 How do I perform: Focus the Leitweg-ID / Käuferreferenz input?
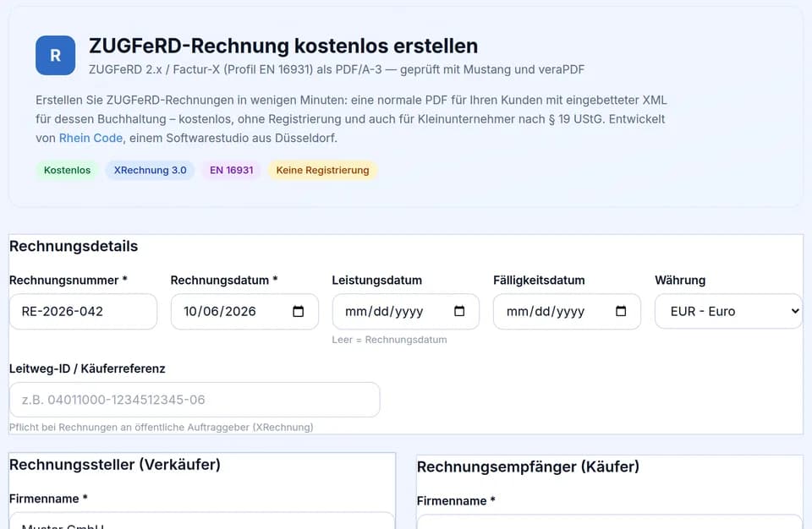pyautogui.click(x=195, y=400)
